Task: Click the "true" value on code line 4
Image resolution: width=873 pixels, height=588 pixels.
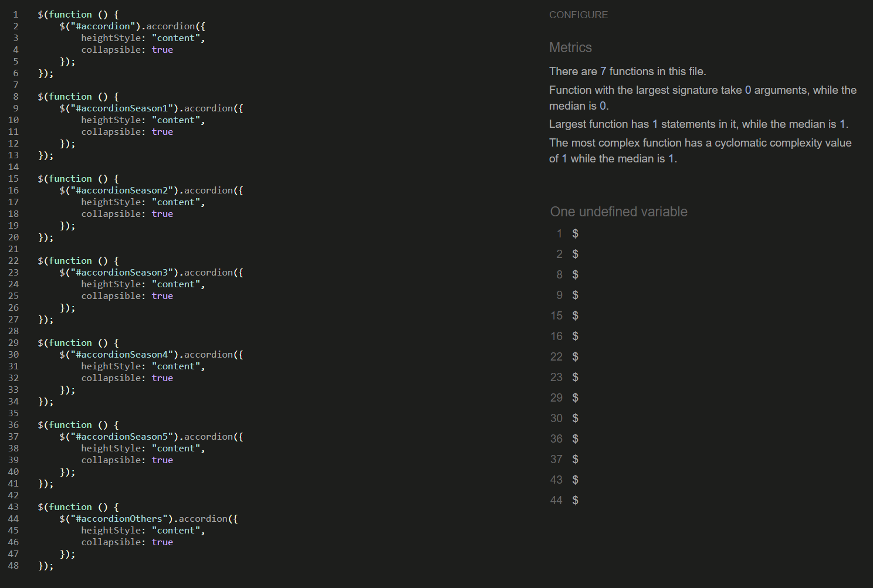Action: click(162, 50)
